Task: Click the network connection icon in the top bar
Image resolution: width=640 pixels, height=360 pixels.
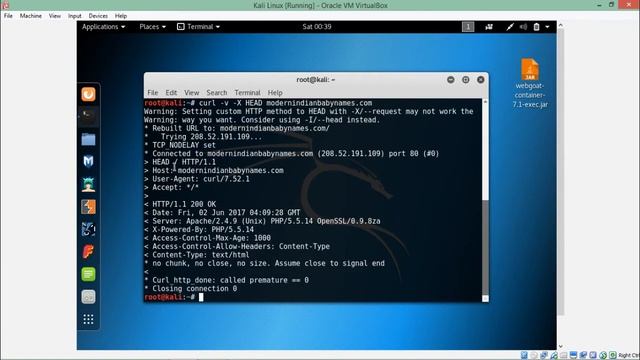Action: [x=510, y=27]
